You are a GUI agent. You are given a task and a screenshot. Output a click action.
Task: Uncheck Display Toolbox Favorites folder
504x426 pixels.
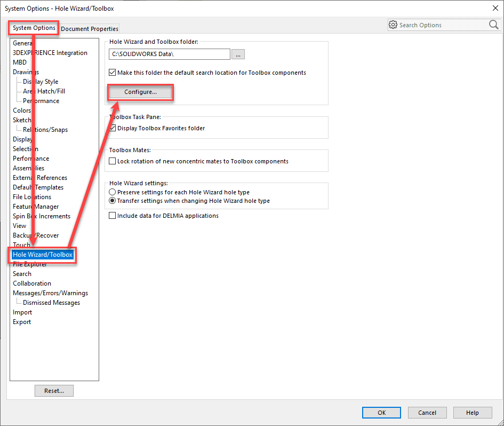(x=113, y=128)
